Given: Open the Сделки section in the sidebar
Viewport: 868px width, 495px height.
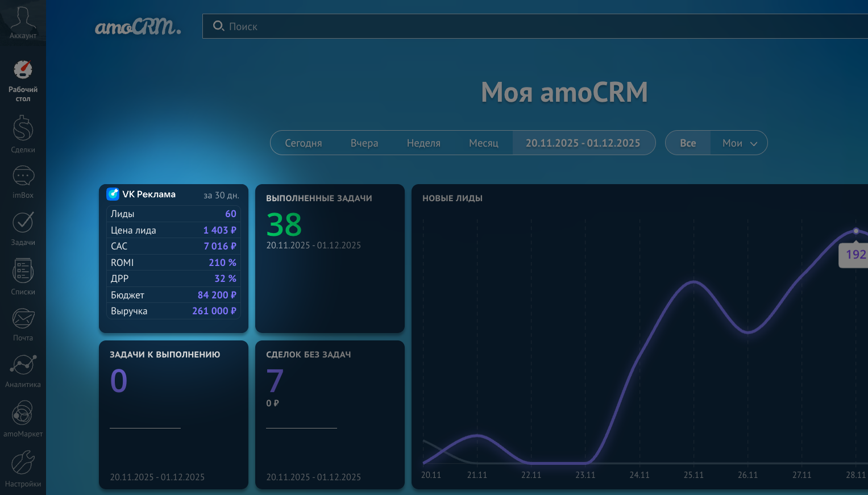Looking at the screenshot, I should (x=23, y=132).
